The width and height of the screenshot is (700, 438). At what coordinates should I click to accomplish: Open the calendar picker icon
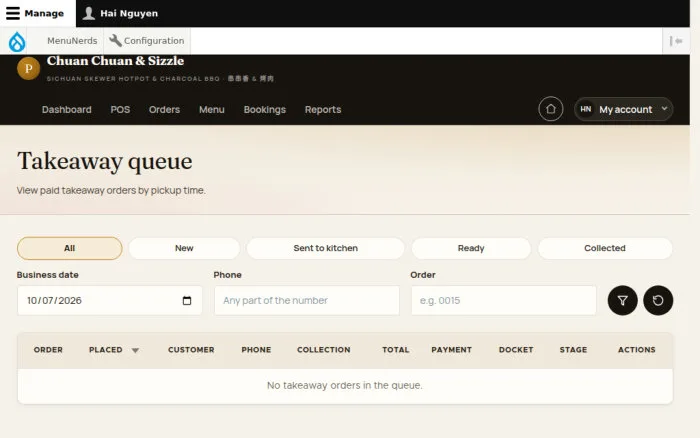[x=187, y=300]
